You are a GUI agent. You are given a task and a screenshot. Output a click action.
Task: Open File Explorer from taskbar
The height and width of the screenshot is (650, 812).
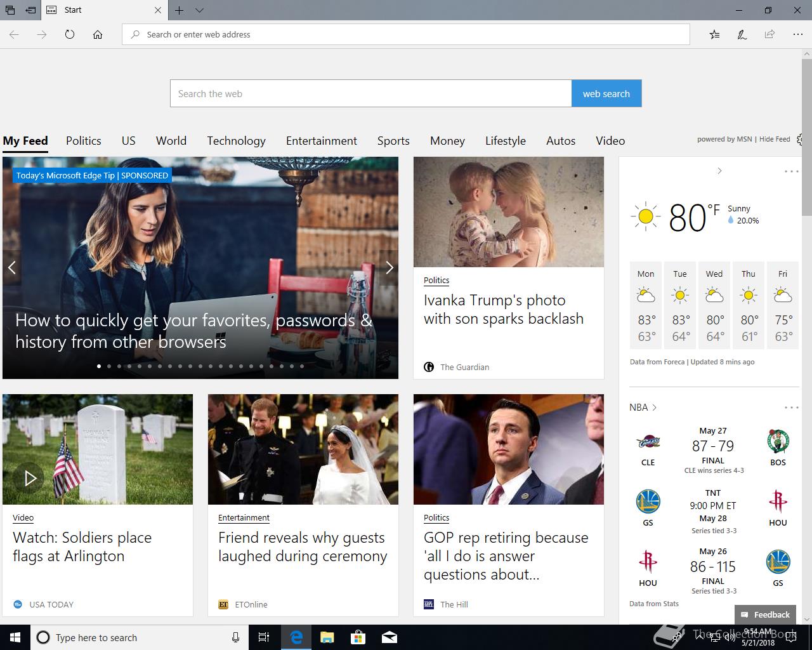(327, 637)
